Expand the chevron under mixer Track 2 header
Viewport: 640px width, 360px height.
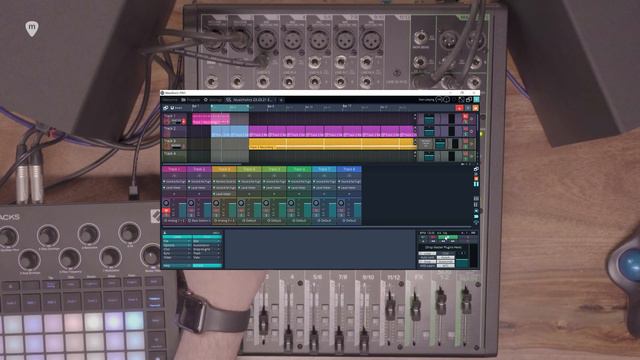(199, 176)
